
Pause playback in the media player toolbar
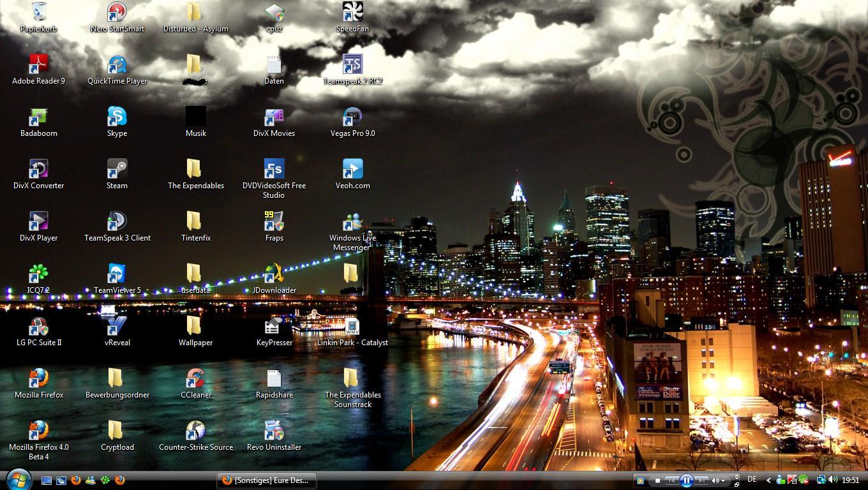[x=686, y=480]
